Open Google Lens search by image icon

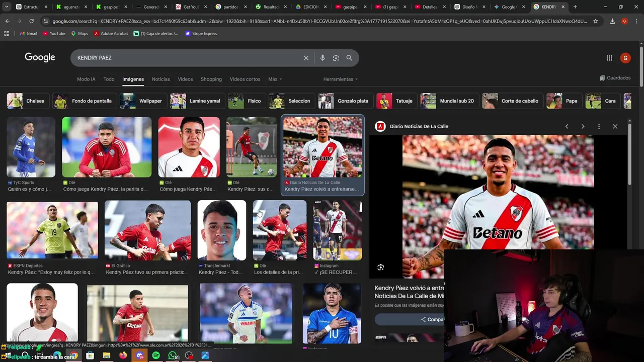(336, 58)
